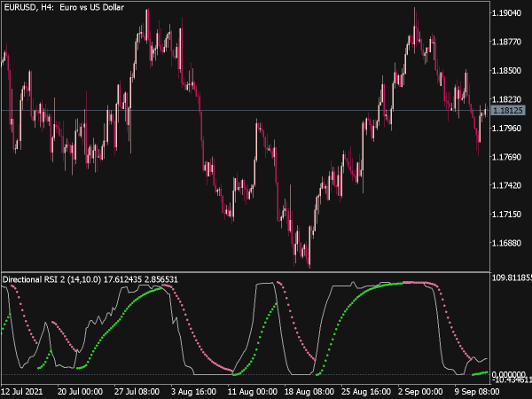Select the Directional RSI 2 indicator label
Screen dimensions: 532x399
pos(90,279)
